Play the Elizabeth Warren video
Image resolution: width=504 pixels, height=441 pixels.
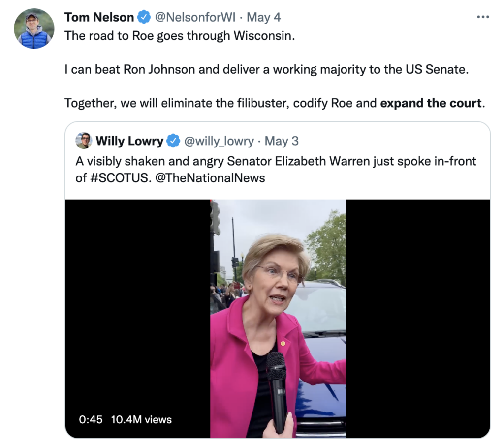coord(278,318)
